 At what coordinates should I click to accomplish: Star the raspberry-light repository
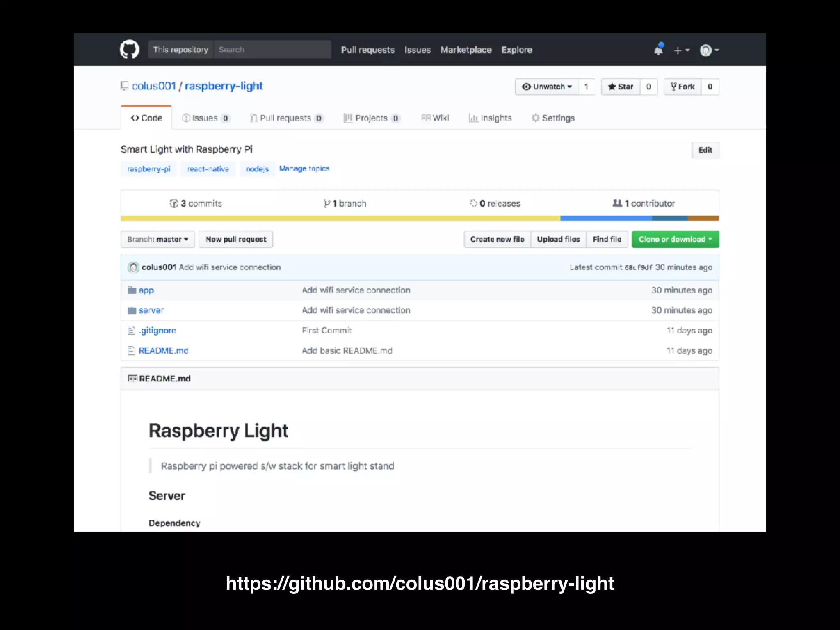pyautogui.click(x=621, y=87)
